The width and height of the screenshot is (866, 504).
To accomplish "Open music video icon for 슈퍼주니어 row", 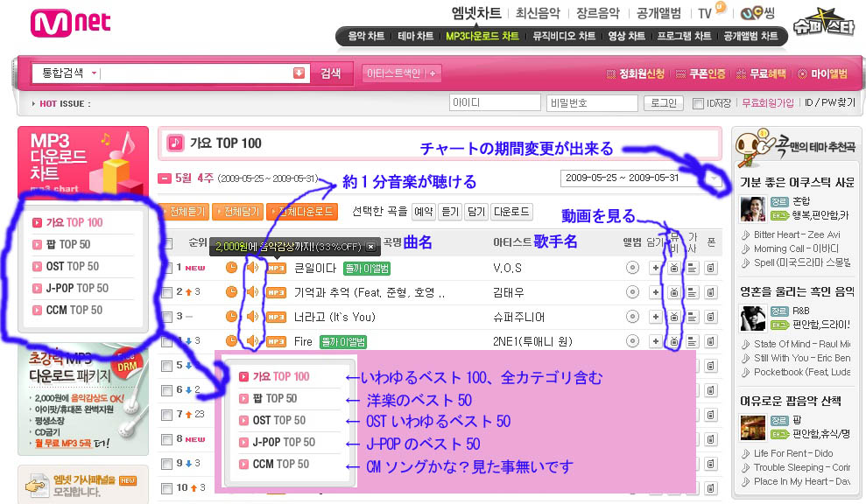I will 674,317.
